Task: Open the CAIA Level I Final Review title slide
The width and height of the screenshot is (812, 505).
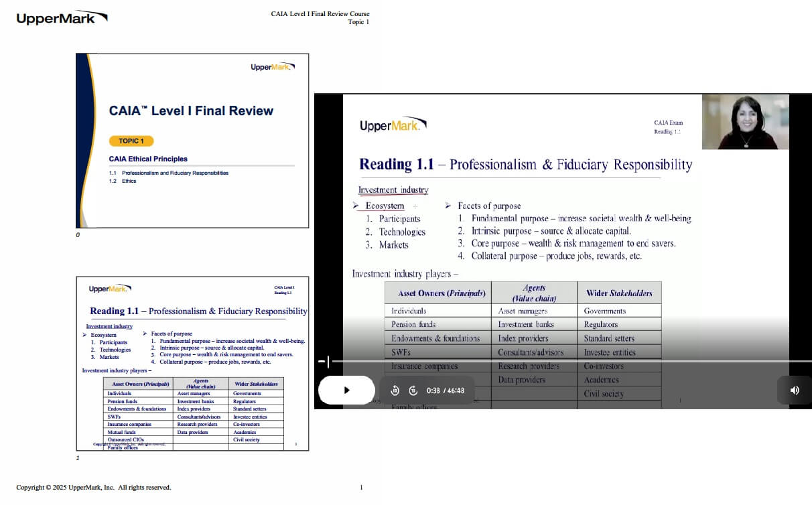Action: (x=192, y=141)
